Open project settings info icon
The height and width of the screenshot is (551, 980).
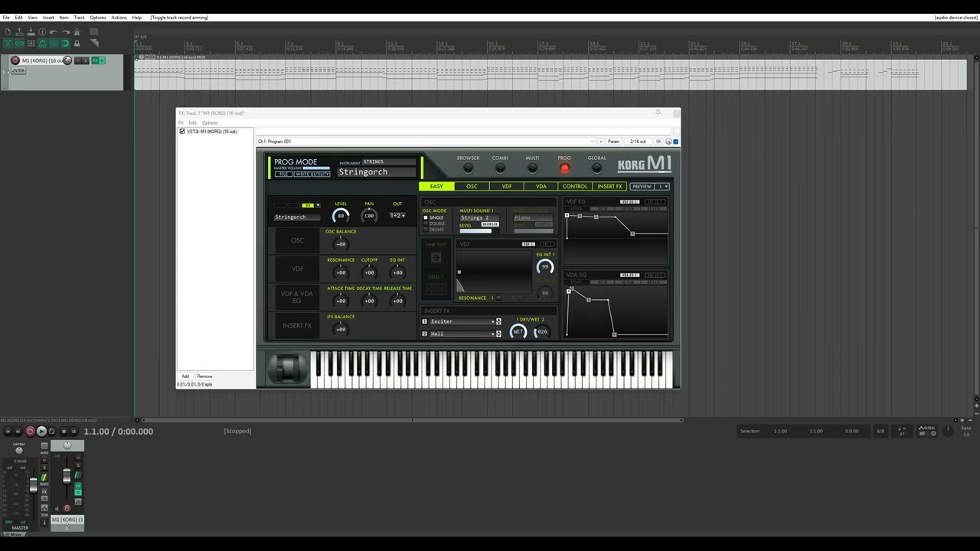tap(42, 32)
